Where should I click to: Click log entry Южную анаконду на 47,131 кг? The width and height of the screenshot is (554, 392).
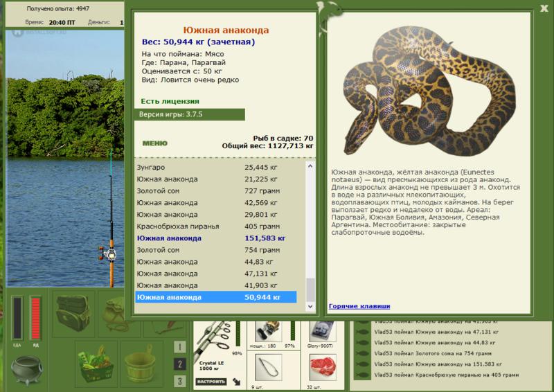point(436,332)
